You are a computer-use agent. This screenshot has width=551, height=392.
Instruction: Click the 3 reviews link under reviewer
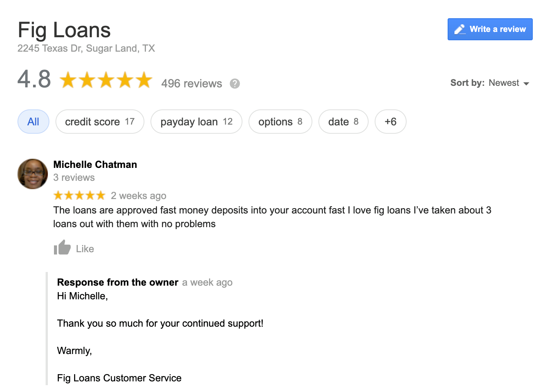pyautogui.click(x=74, y=177)
